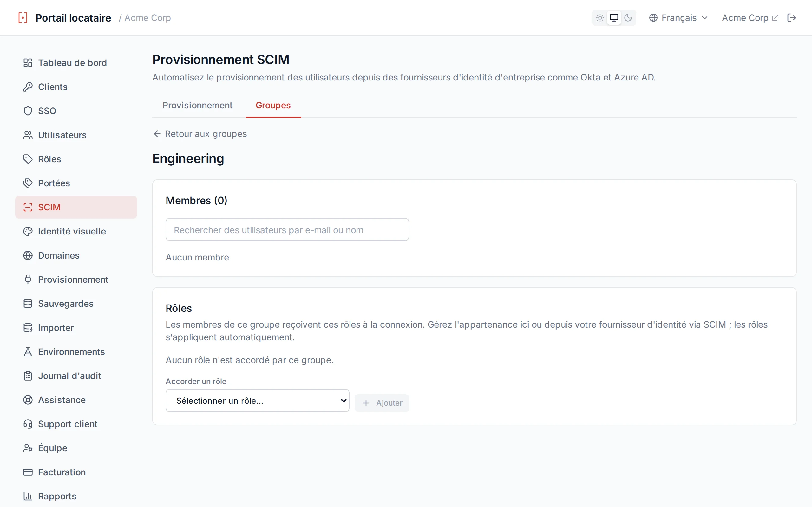Click the SSO shield icon

[x=28, y=111]
